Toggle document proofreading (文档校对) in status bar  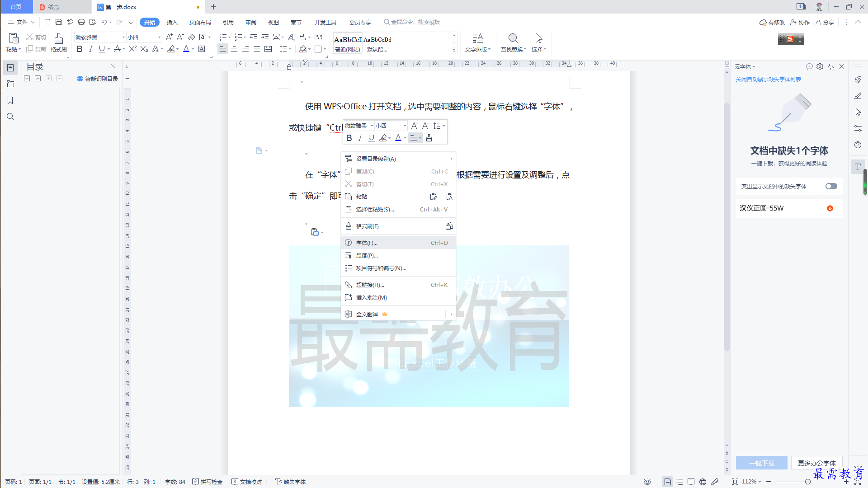coord(247,482)
